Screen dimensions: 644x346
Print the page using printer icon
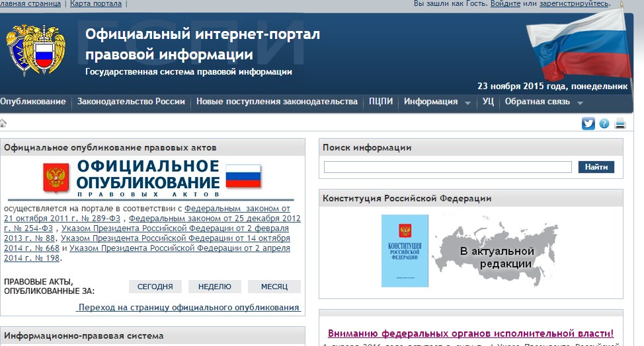(x=620, y=123)
